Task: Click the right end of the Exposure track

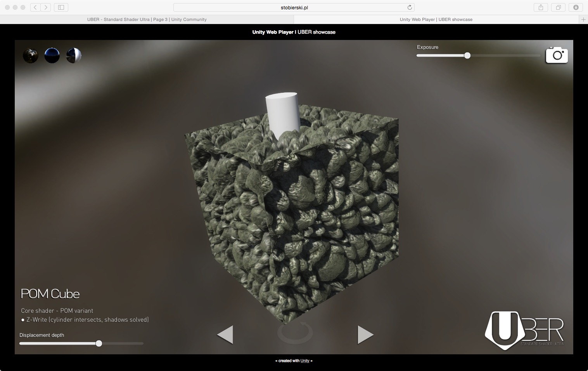Action: pos(539,55)
